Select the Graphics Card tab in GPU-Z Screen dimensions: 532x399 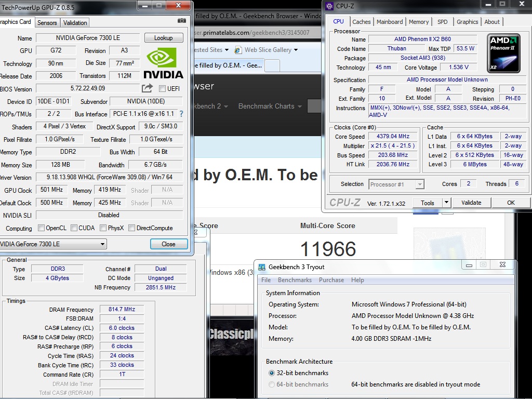16,22
